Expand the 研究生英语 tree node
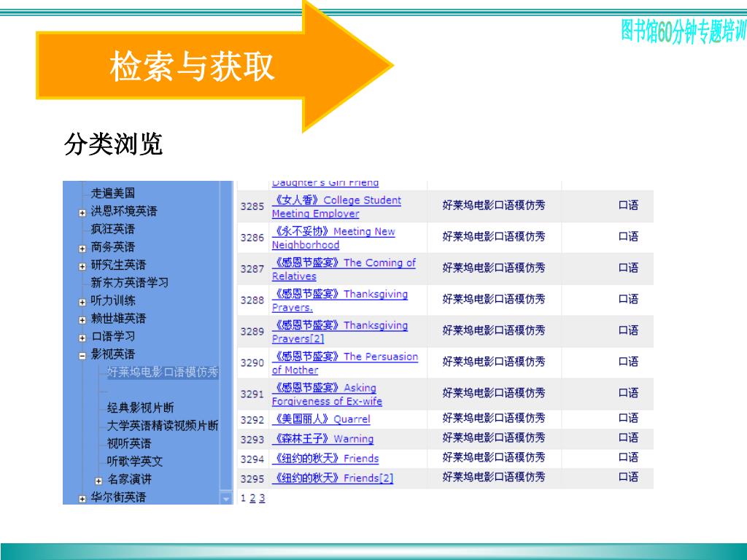The image size is (747, 560). tap(82, 267)
